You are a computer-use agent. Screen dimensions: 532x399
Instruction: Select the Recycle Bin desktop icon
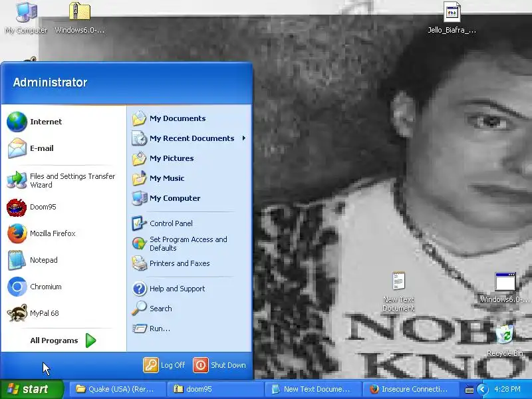click(505, 340)
